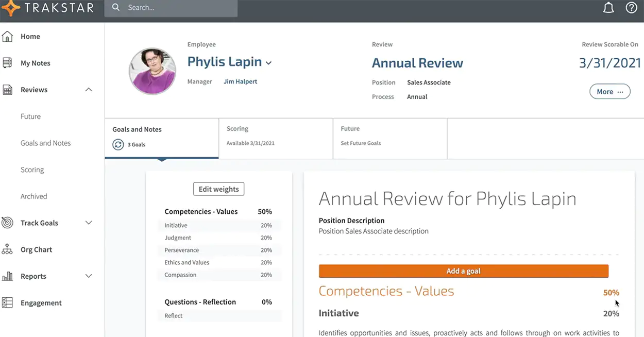The width and height of the screenshot is (644, 337).
Task: Click the Reviews calendar icon in sidebar
Action: [x=7, y=90]
